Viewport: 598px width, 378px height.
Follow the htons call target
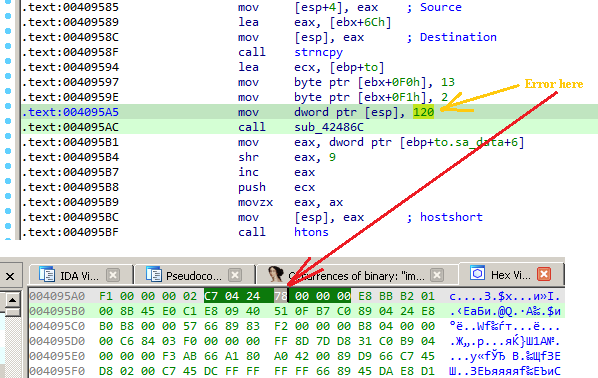point(311,232)
